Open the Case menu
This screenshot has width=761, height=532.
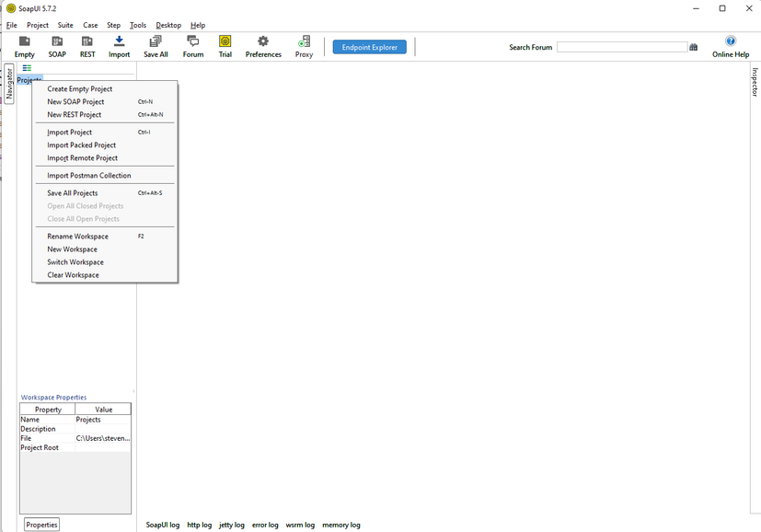coord(90,25)
